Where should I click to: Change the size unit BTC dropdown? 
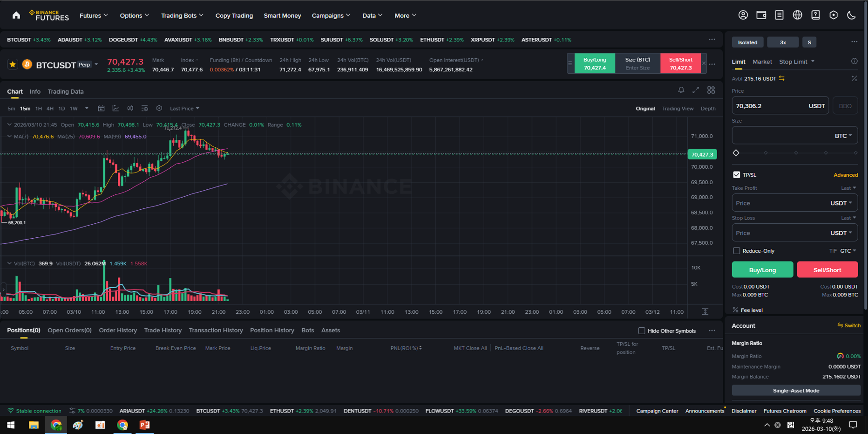(x=843, y=136)
